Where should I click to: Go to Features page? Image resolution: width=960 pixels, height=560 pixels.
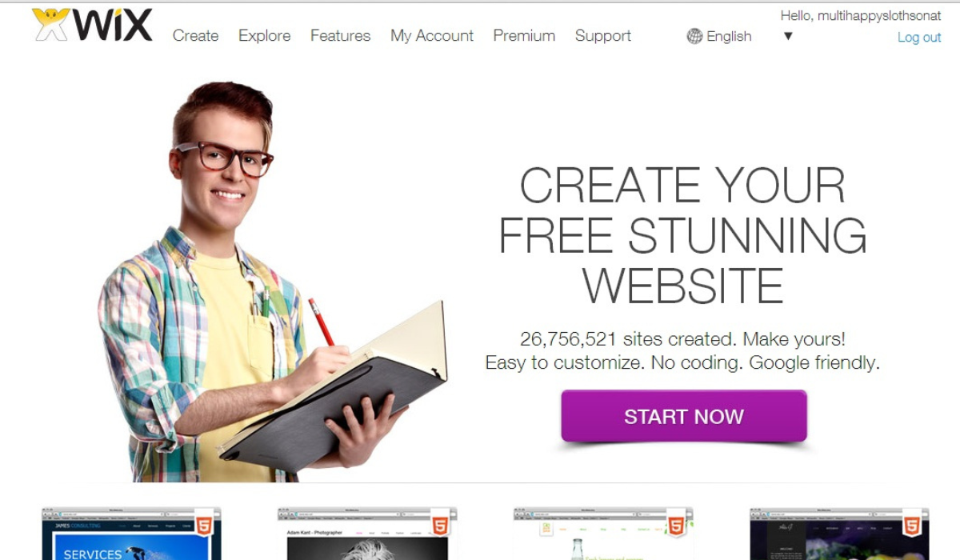340,36
